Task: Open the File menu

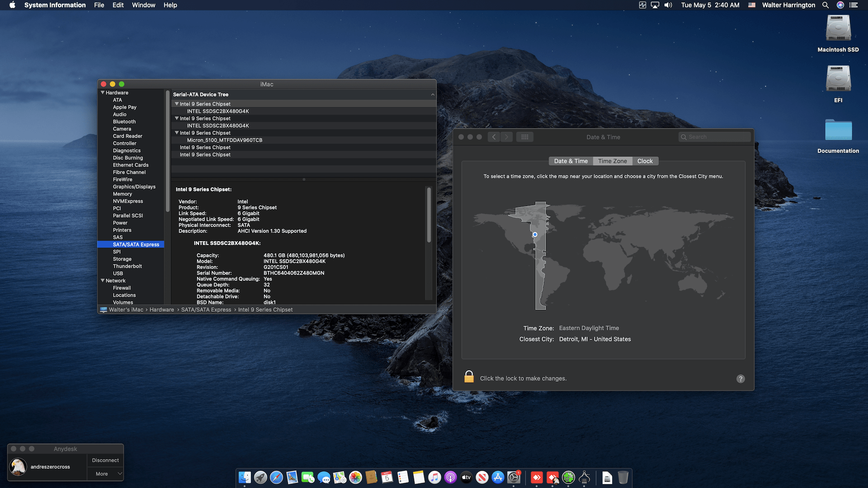Action: [x=99, y=5]
